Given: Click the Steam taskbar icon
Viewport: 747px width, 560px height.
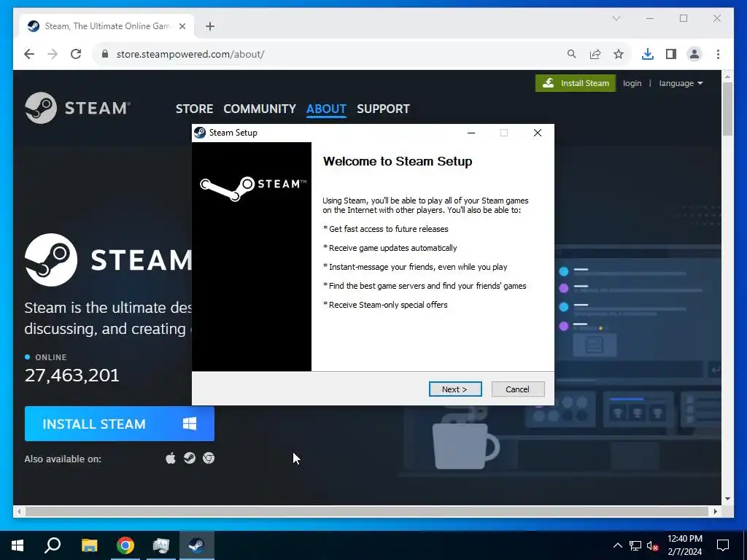Looking at the screenshot, I should [x=196, y=545].
